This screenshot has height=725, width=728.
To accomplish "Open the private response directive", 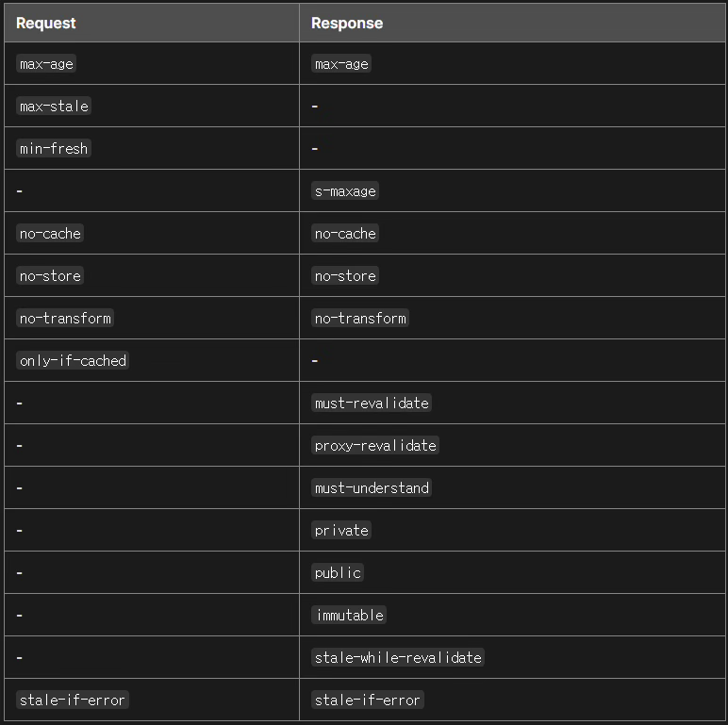I will (341, 530).
